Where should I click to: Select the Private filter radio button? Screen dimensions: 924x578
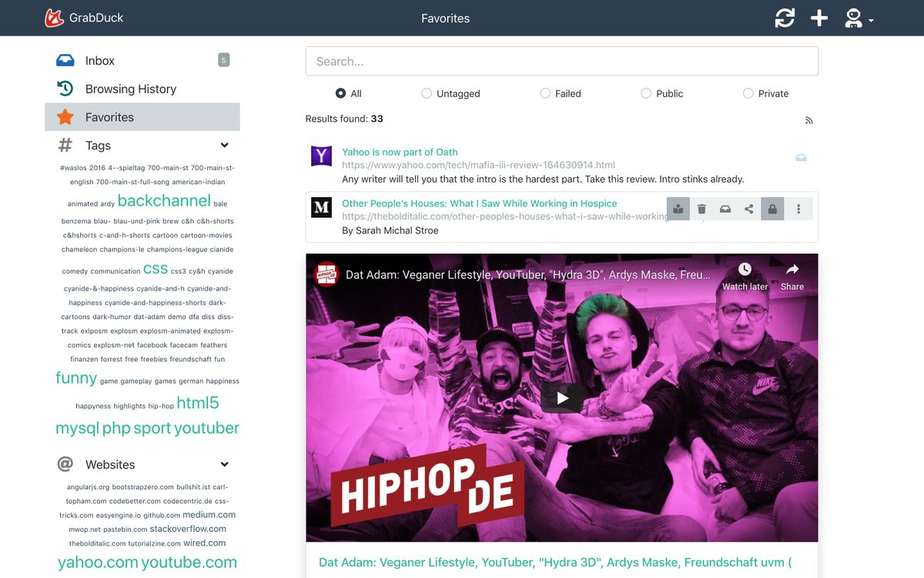tap(748, 93)
